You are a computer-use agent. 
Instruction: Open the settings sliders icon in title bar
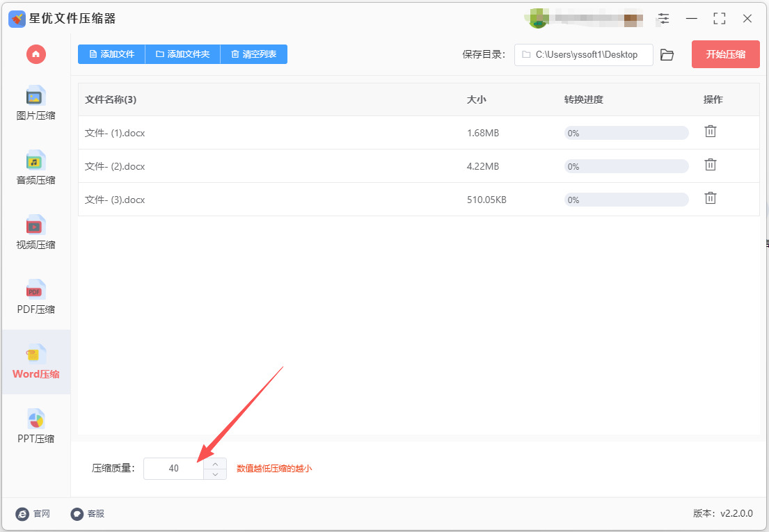click(663, 19)
